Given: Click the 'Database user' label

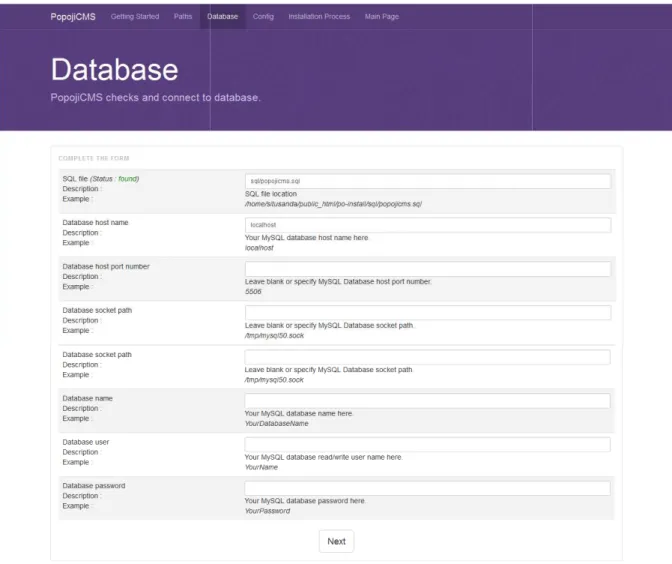Looking at the screenshot, I should [86, 442].
